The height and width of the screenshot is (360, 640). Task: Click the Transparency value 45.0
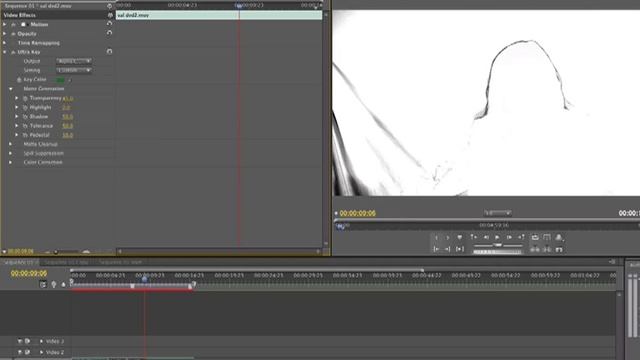68,99
